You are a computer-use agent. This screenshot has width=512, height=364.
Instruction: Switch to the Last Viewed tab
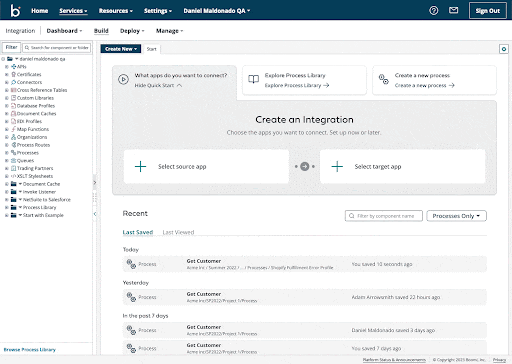pos(178,232)
